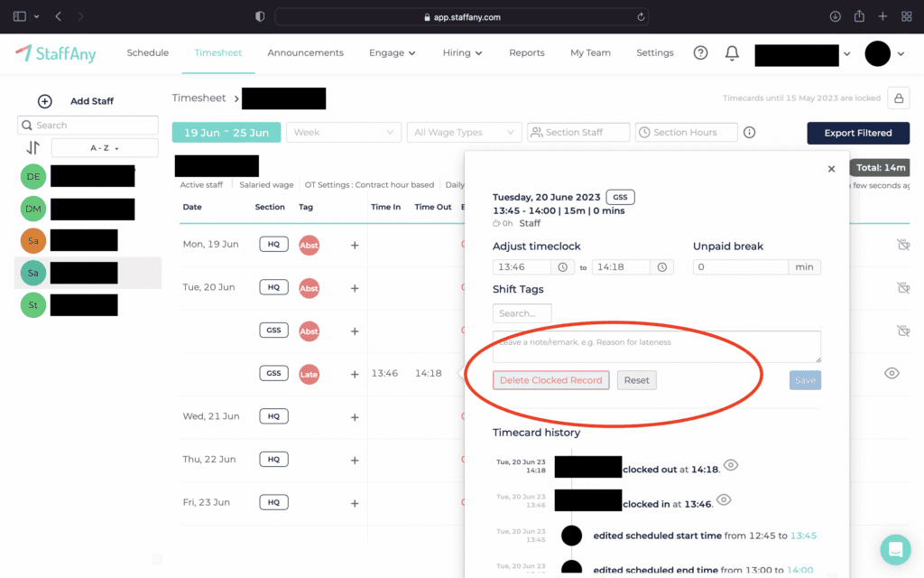Open the My Team tab

[x=590, y=53]
